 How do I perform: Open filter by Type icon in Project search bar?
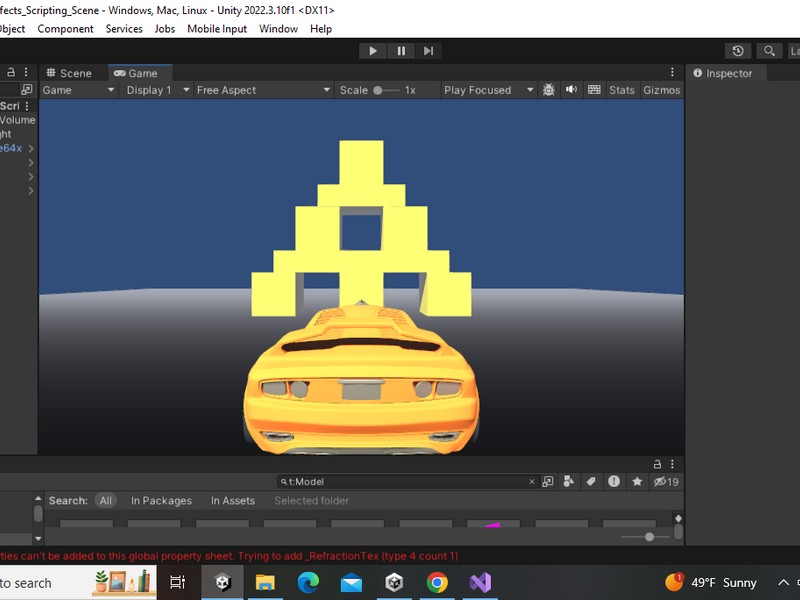(569, 481)
